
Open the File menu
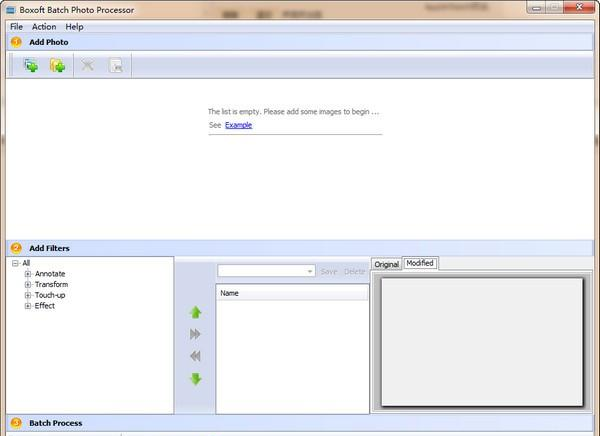pyautogui.click(x=16, y=27)
